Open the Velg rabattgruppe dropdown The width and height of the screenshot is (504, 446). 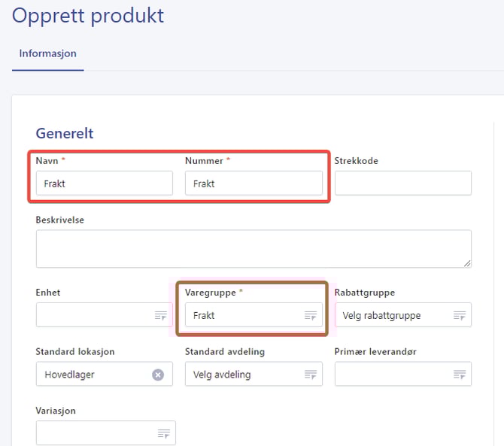(391, 316)
